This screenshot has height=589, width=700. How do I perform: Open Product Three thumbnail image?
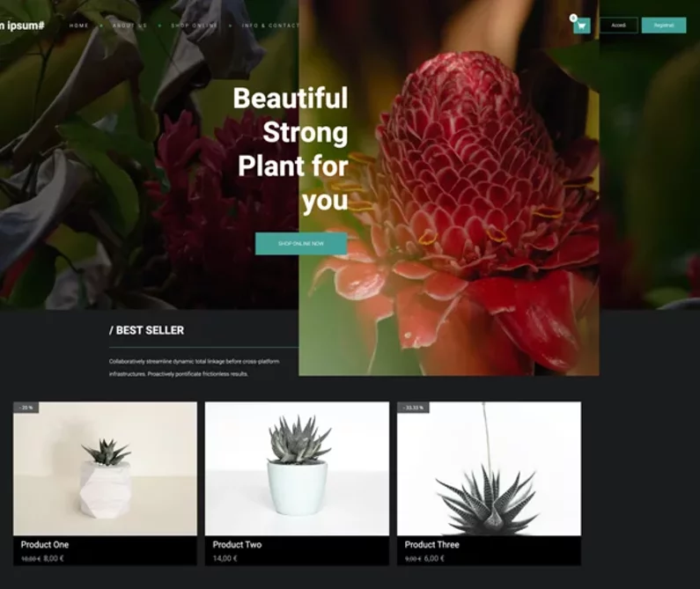(x=489, y=468)
